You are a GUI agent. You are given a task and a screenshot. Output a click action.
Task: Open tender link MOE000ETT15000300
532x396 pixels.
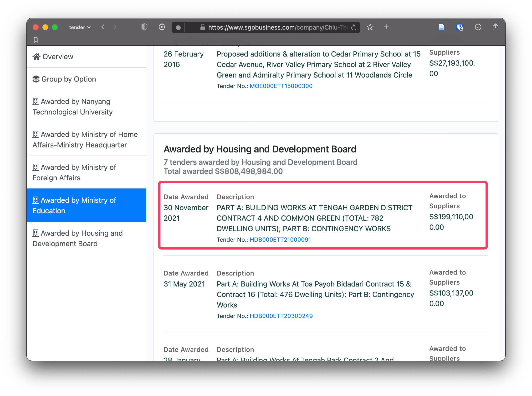click(281, 86)
